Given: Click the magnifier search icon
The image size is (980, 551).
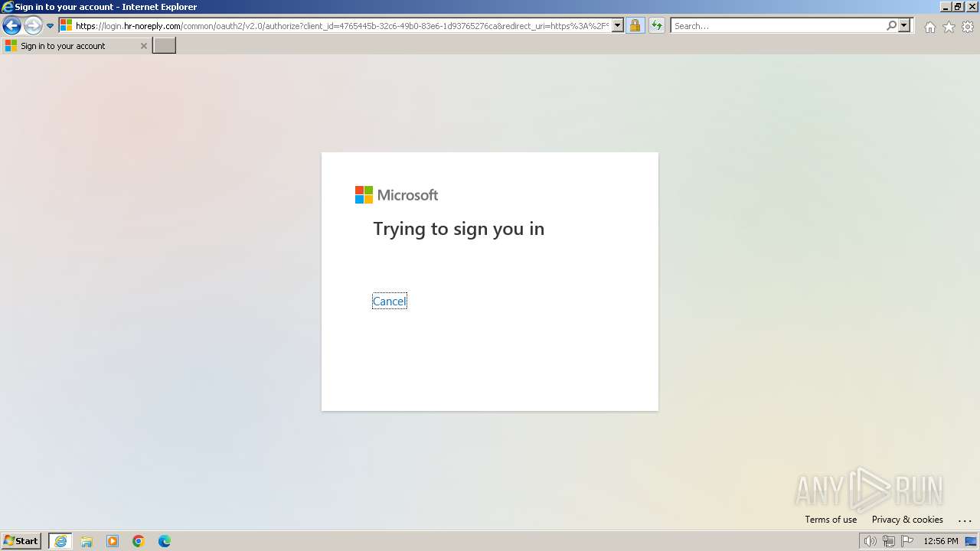Looking at the screenshot, I should point(891,25).
